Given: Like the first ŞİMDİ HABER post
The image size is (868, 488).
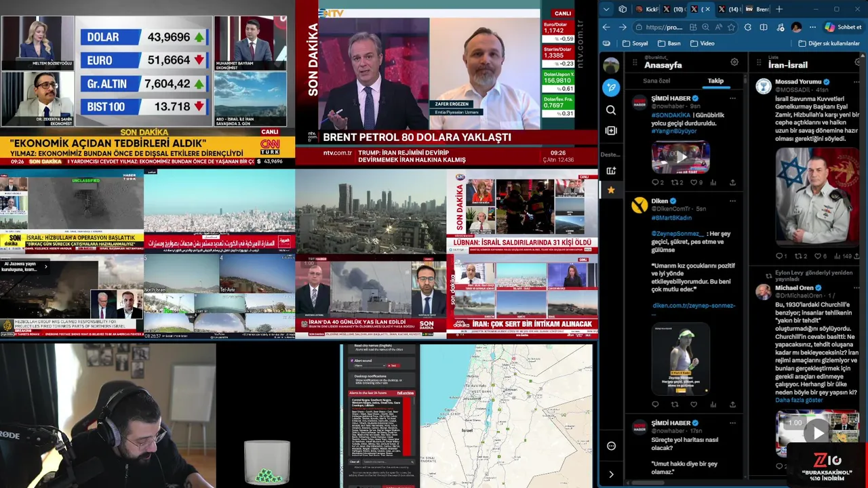Looking at the screenshot, I should coord(694,182).
